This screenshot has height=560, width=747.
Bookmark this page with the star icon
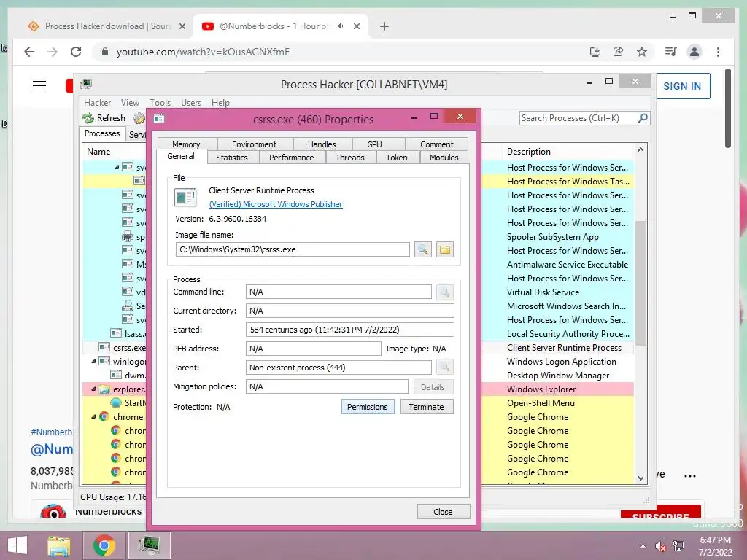pyautogui.click(x=642, y=52)
